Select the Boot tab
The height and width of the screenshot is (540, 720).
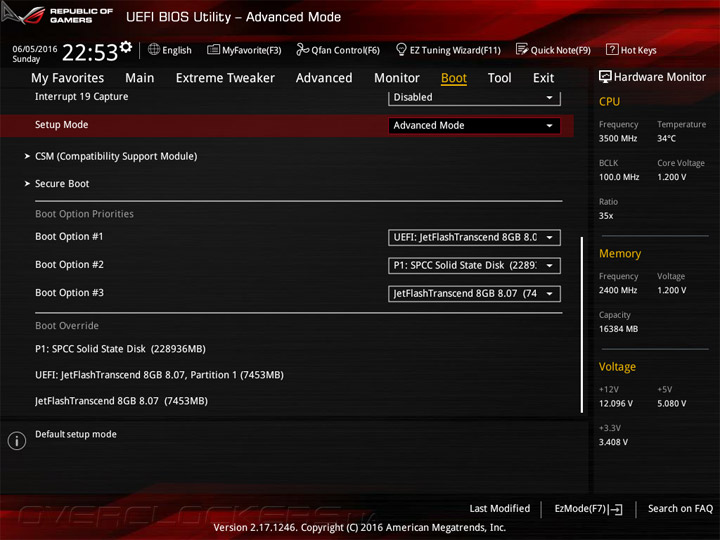coord(454,78)
